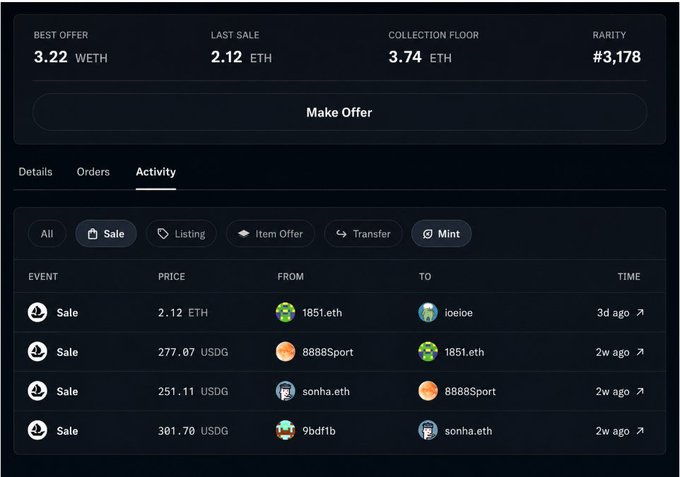Enable the Item Offer filter
Image resolution: width=680 pixels, height=477 pixels.
270,234
